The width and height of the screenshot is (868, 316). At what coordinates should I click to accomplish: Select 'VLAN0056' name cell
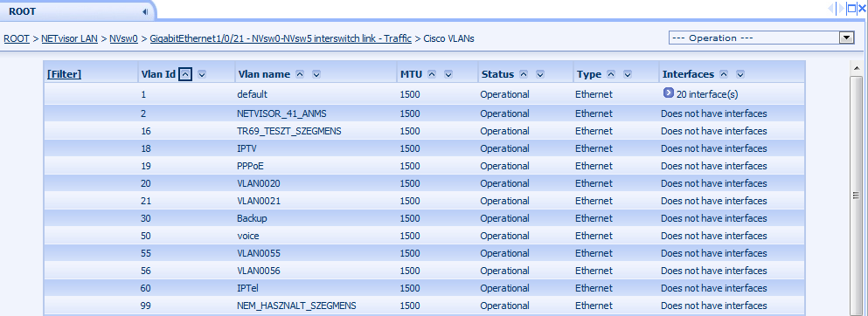pos(259,271)
